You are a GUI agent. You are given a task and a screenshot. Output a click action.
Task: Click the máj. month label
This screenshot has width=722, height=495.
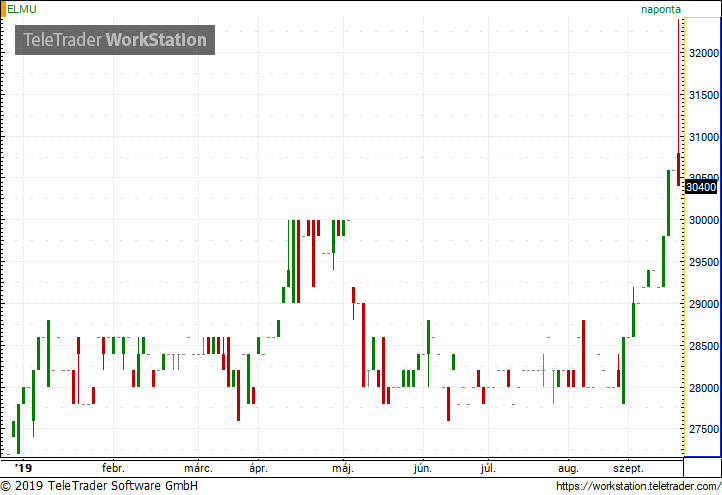[x=343, y=469]
